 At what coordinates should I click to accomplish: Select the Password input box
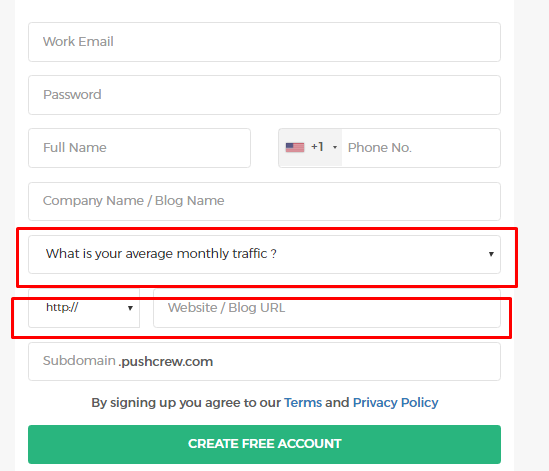pos(264,95)
